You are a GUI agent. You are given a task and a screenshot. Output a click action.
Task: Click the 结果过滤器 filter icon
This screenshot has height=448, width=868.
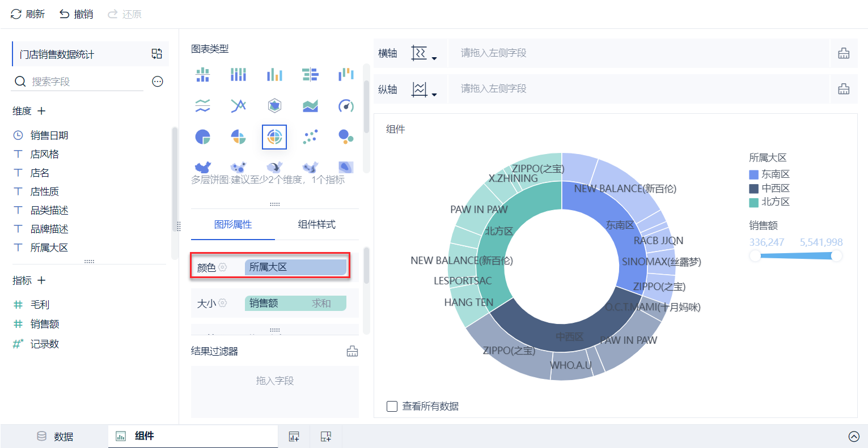click(352, 351)
